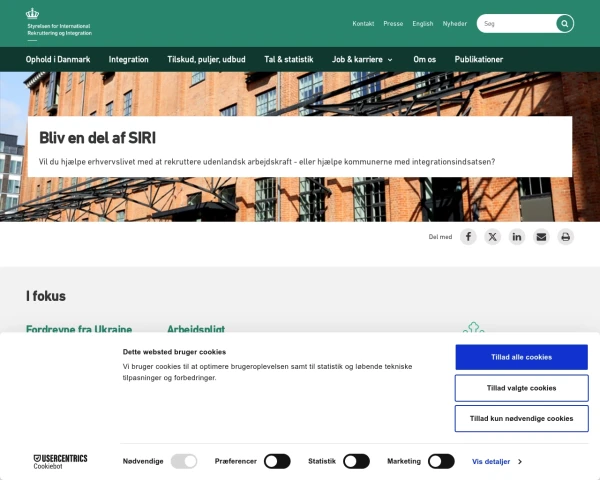Click the search magnifier button
The width and height of the screenshot is (600, 480).
tap(564, 24)
